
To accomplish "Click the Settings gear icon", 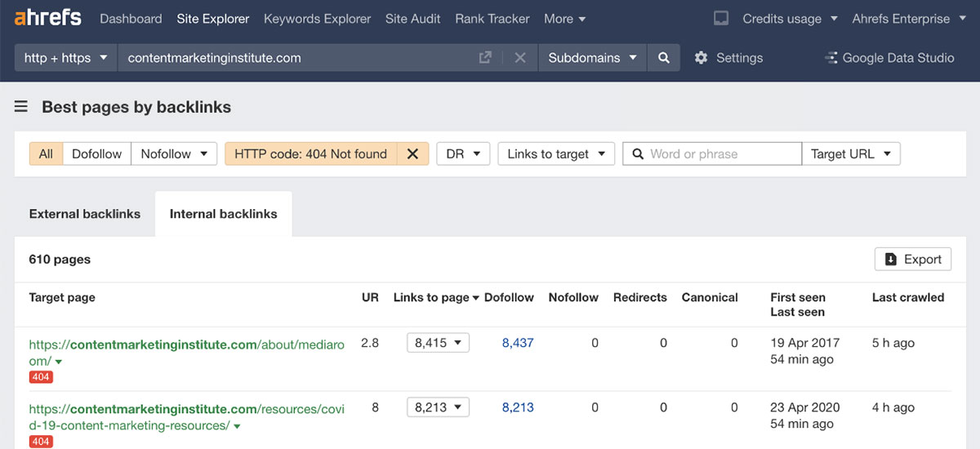I will click(x=701, y=58).
